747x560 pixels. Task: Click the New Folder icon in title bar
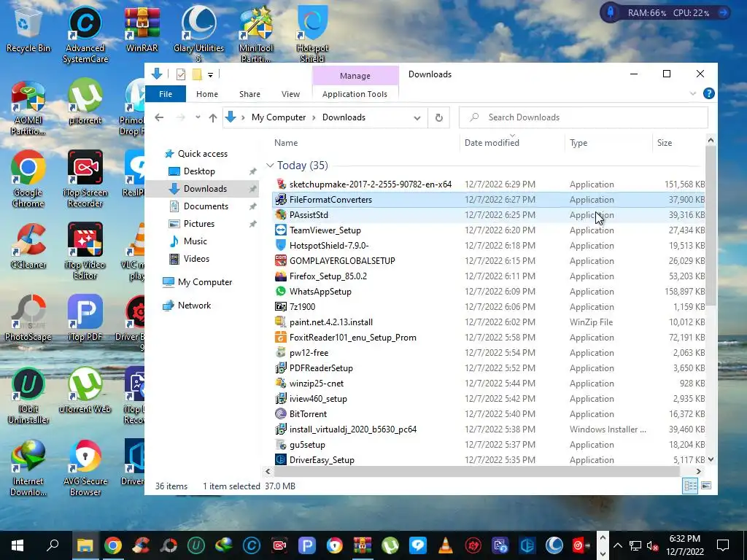(197, 74)
